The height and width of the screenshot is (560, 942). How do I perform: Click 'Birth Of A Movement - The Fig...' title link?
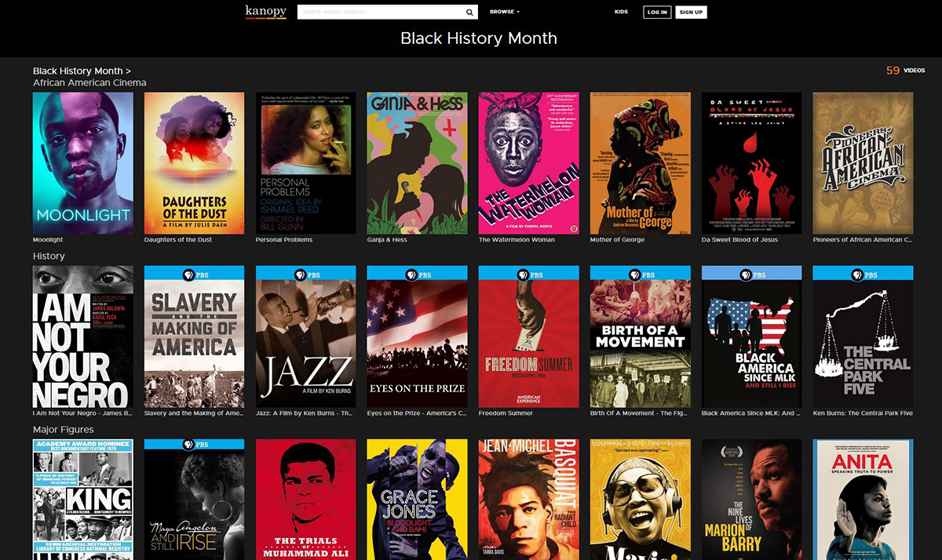tap(640, 413)
